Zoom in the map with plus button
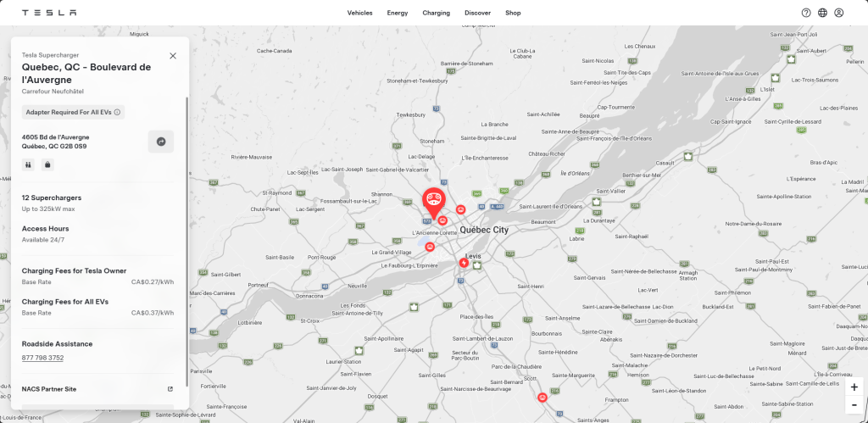The height and width of the screenshot is (423, 868). (854, 387)
